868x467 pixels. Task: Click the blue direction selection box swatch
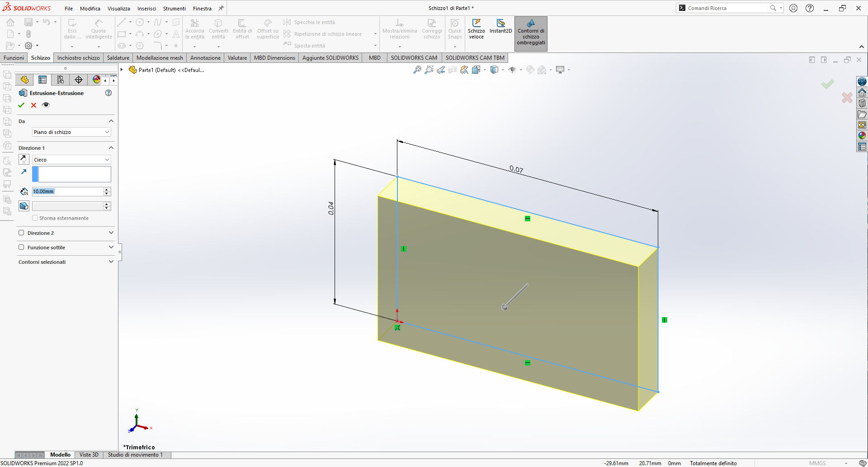click(x=35, y=174)
